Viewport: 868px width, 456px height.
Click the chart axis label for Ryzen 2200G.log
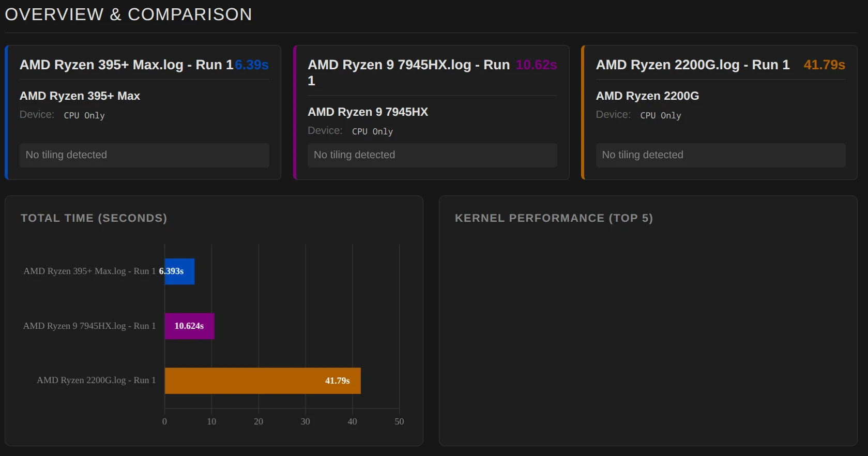96,380
